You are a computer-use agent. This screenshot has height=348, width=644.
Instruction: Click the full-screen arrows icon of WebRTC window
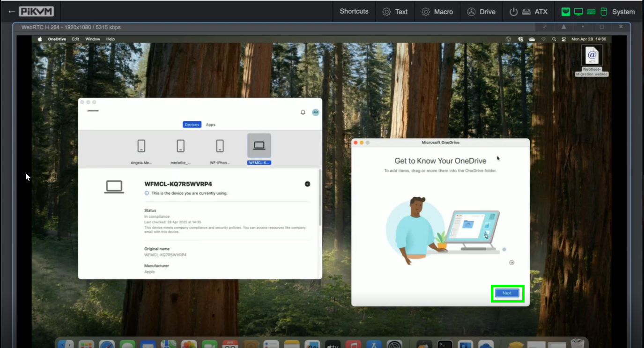[545, 27]
